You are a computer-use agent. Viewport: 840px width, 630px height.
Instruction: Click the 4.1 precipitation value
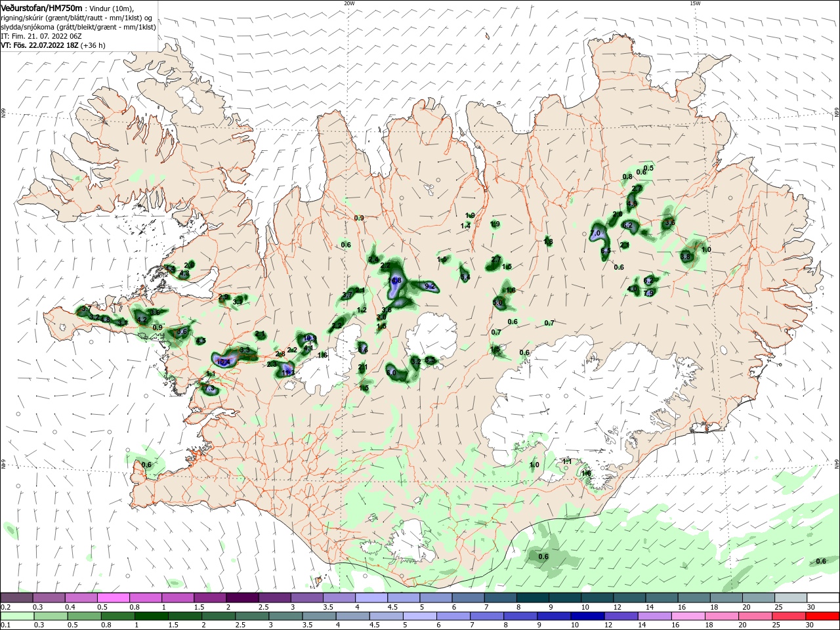[308, 348]
